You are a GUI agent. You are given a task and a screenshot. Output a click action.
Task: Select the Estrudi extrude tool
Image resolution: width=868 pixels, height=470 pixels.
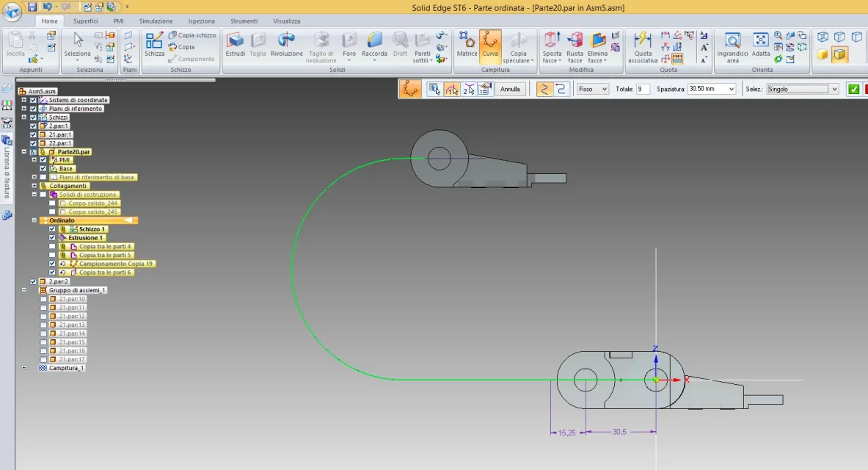(x=236, y=45)
